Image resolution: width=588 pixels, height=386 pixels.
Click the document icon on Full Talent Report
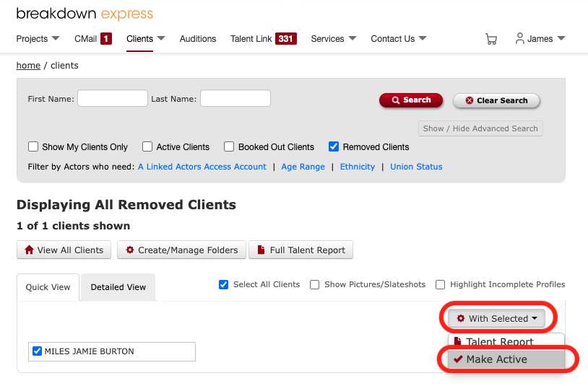[261, 250]
